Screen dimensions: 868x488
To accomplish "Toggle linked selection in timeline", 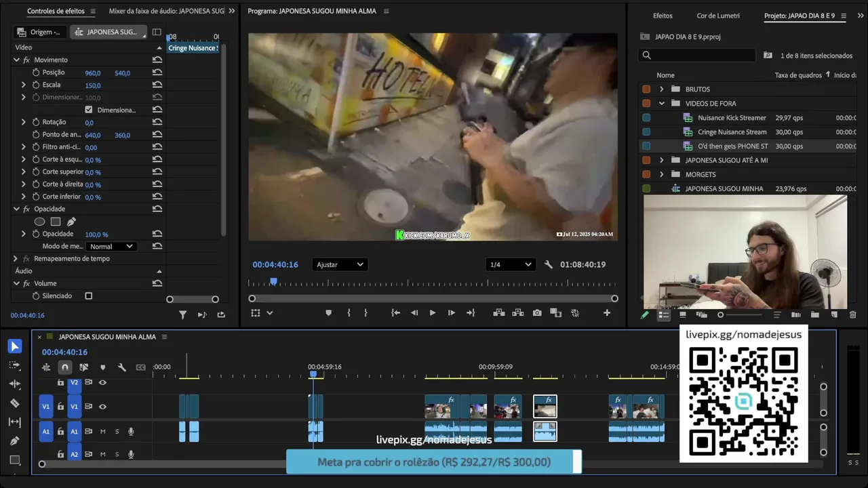I will coord(84,367).
